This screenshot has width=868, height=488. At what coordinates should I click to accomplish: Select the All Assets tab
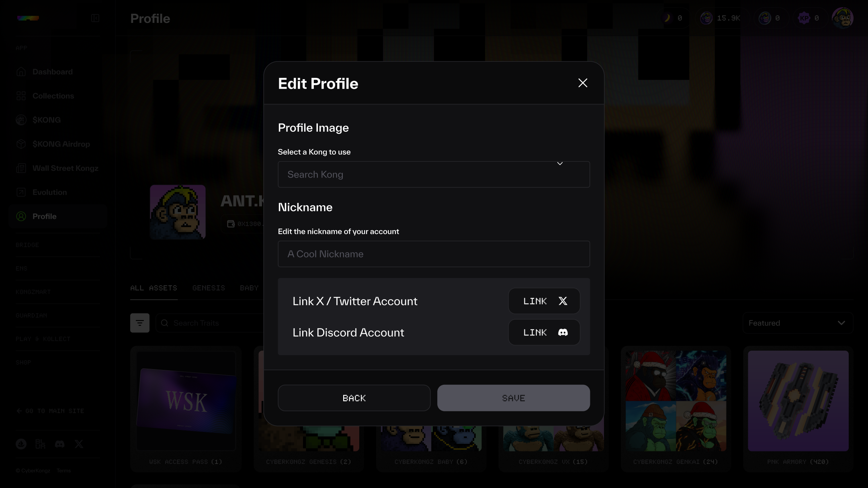click(x=154, y=288)
